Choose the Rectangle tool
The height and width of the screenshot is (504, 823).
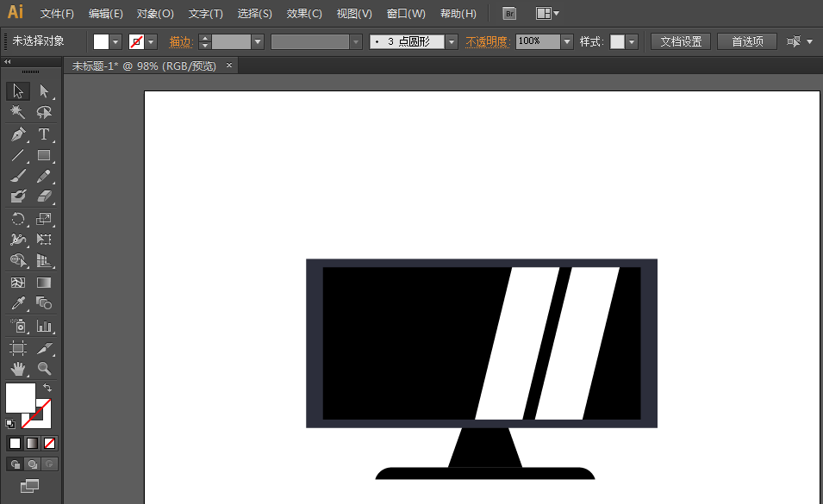43,156
